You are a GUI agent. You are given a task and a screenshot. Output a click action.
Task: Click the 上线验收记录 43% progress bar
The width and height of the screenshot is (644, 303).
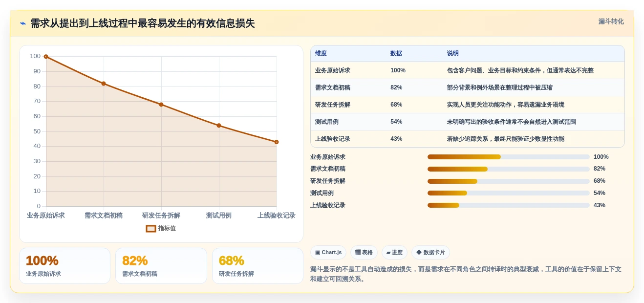tap(509, 205)
